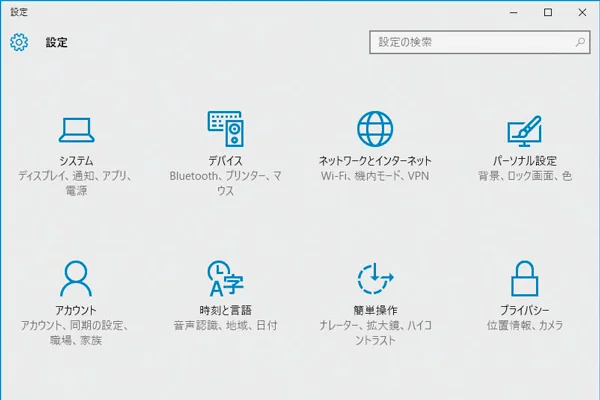
Task: Click the 設定 window title text
Action: [19, 12]
